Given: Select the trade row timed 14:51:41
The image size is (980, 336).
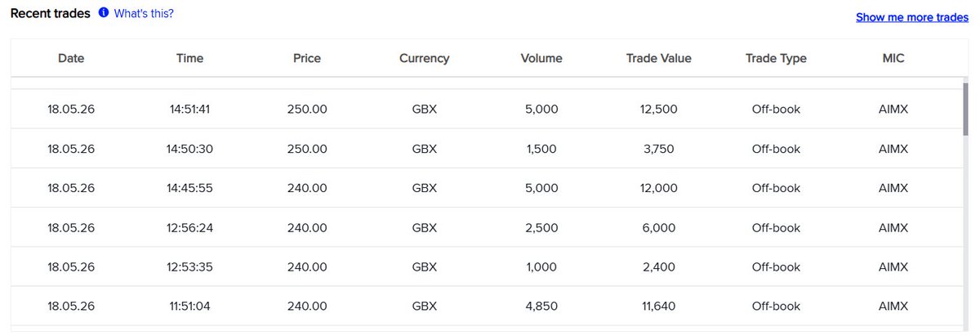Looking at the screenshot, I should click(486, 109).
